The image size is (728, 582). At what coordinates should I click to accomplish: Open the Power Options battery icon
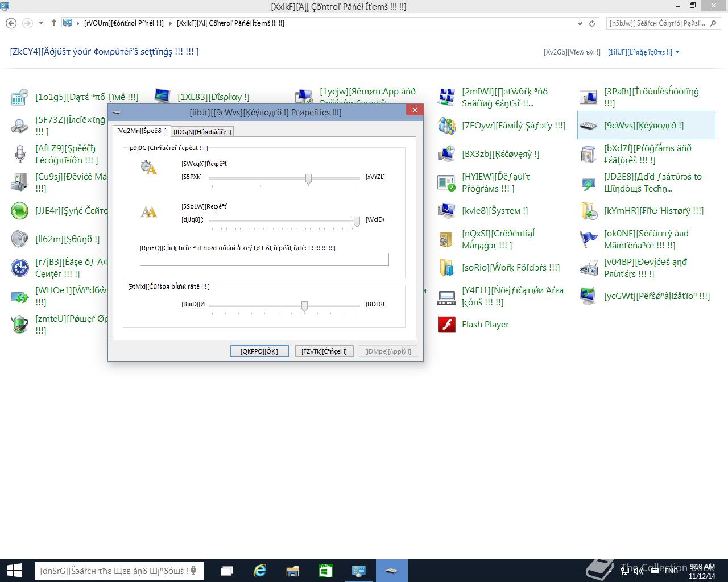19,325
